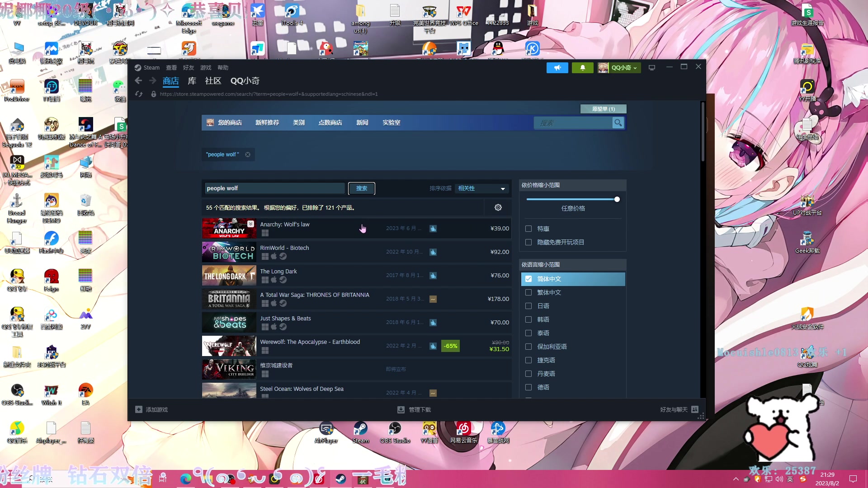Check the 捷克语 language filter

click(x=528, y=360)
